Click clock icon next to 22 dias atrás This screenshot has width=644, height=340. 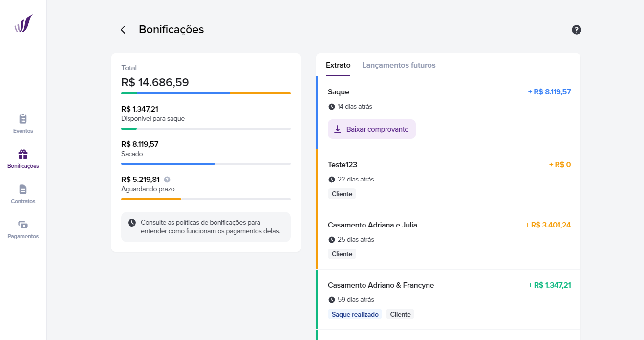(x=332, y=180)
